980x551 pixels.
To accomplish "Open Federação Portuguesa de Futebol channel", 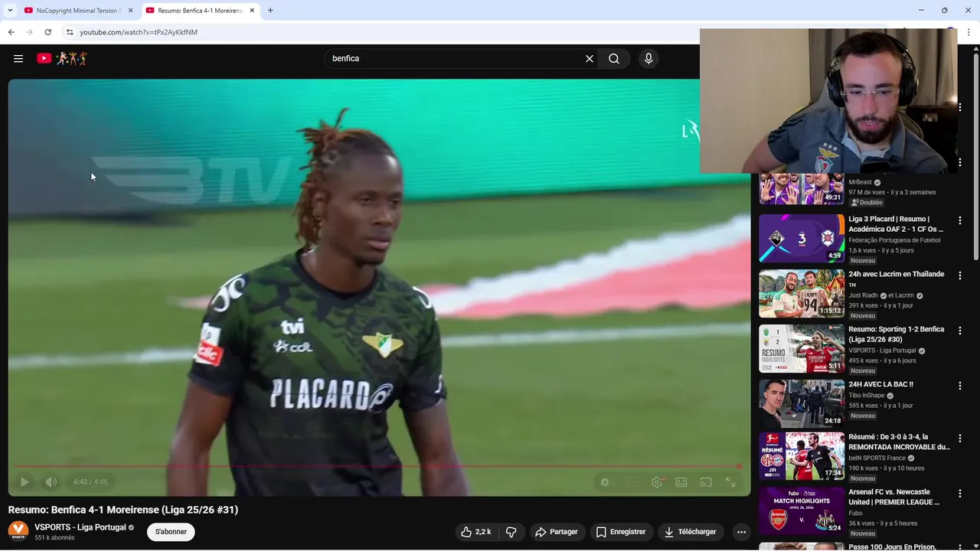I will coord(894,240).
